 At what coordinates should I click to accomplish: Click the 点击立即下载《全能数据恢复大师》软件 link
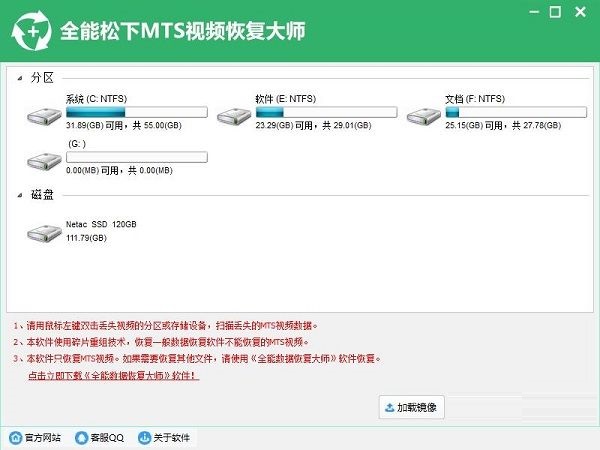click(114, 375)
